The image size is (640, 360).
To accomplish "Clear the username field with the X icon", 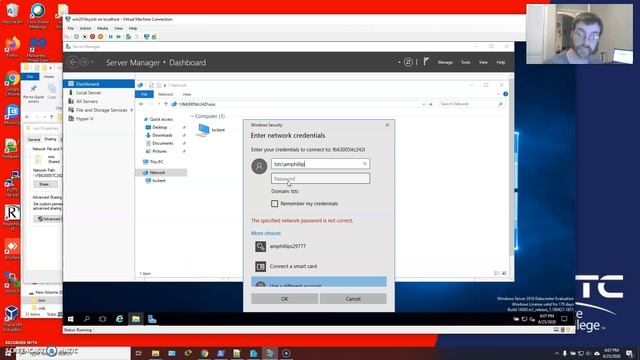I will 365,164.
